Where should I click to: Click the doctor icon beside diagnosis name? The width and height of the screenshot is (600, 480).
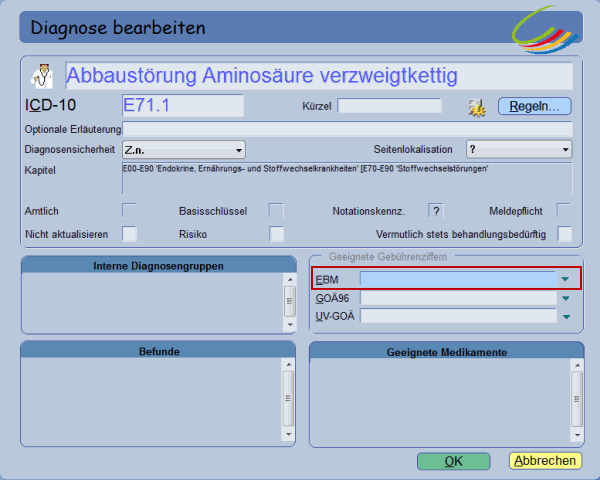coord(42,76)
